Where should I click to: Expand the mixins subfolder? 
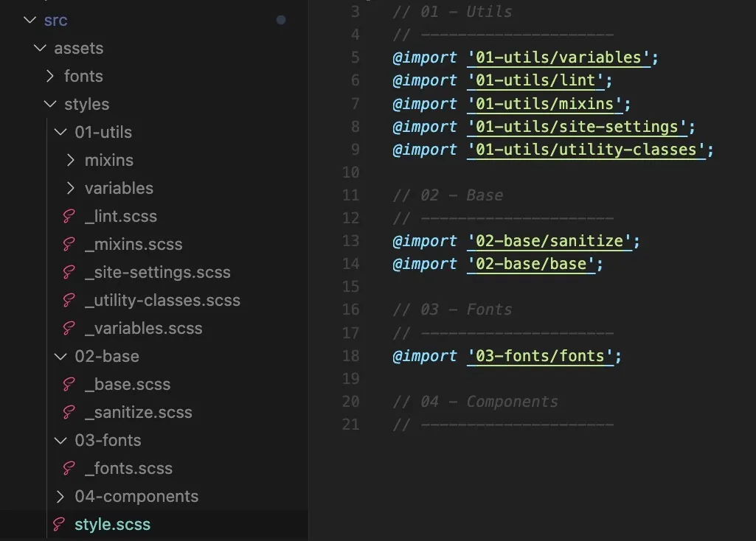point(71,161)
